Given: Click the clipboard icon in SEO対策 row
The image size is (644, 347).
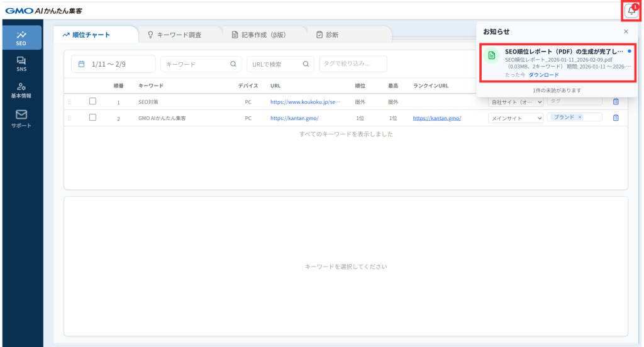Looking at the screenshot, I should coord(616,102).
